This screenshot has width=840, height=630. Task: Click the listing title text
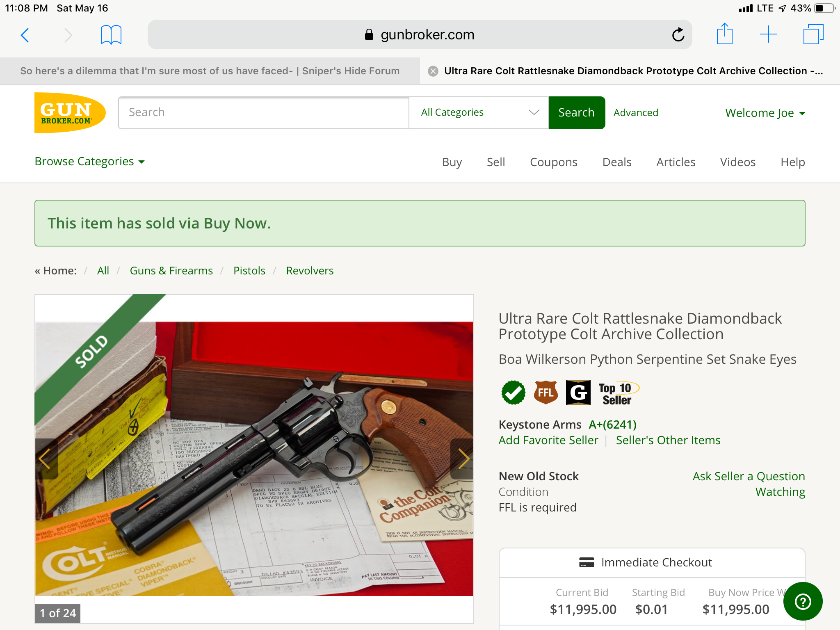[640, 326]
